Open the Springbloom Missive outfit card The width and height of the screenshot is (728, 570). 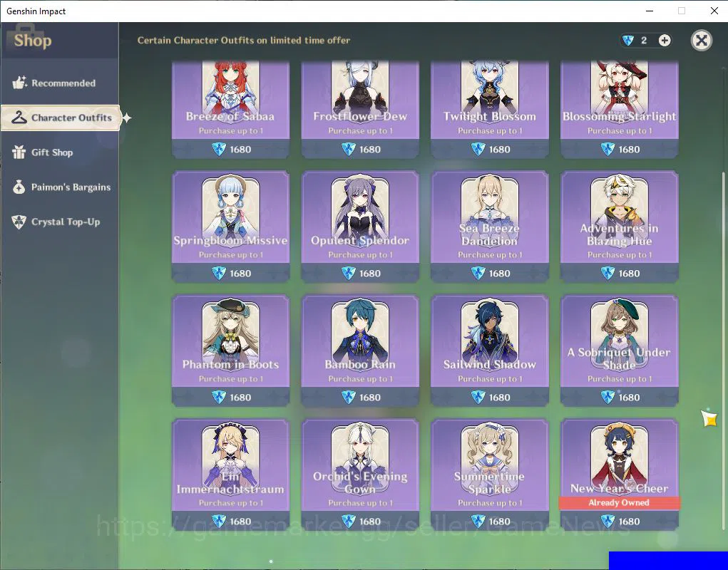(x=230, y=227)
